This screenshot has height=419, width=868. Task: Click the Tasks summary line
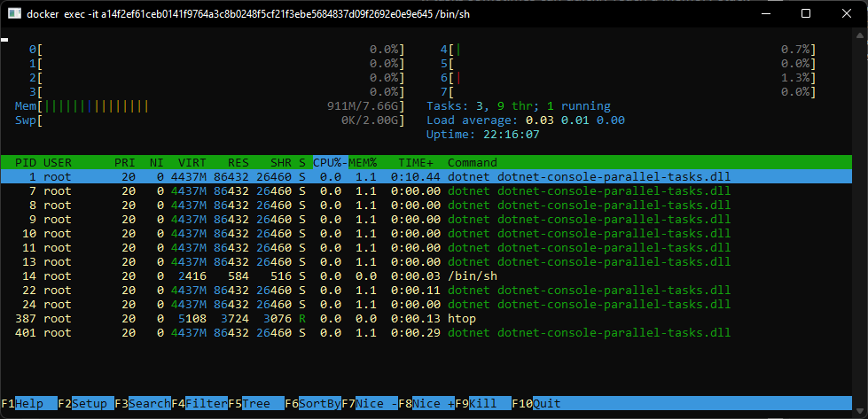pos(519,106)
